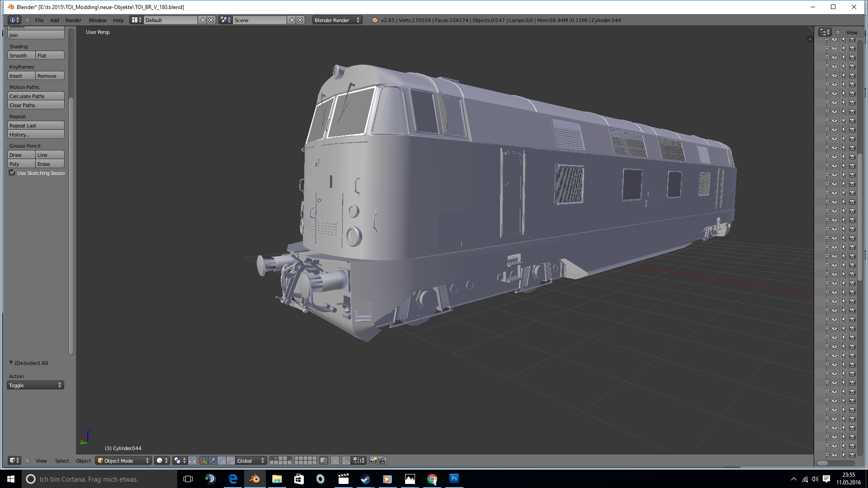Click the Smooth shading button

pos(21,55)
